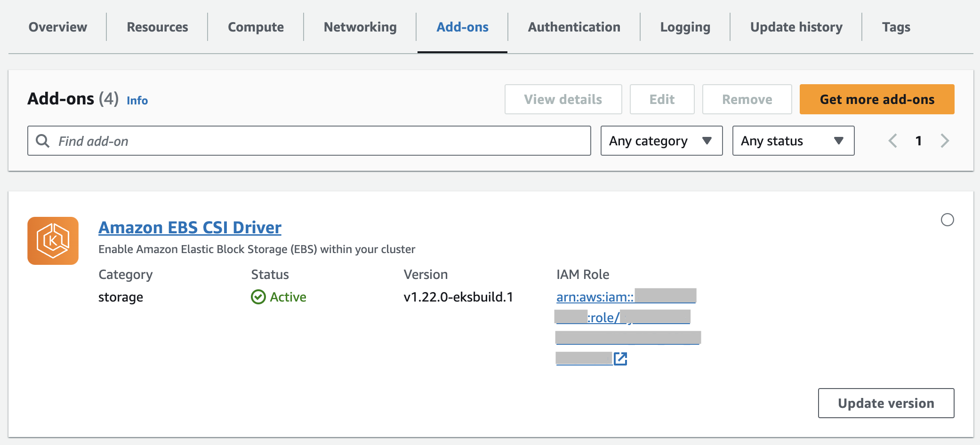This screenshot has width=980, height=445.
Task: Click the Edit button
Action: (x=662, y=99)
